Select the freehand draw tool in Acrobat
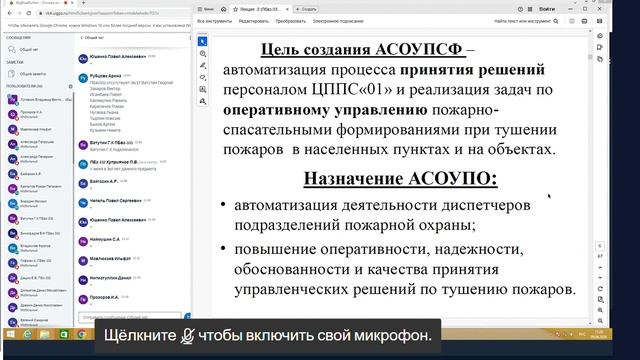Image resolution: width=640 pixels, height=360 pixels. pos(203,78)
